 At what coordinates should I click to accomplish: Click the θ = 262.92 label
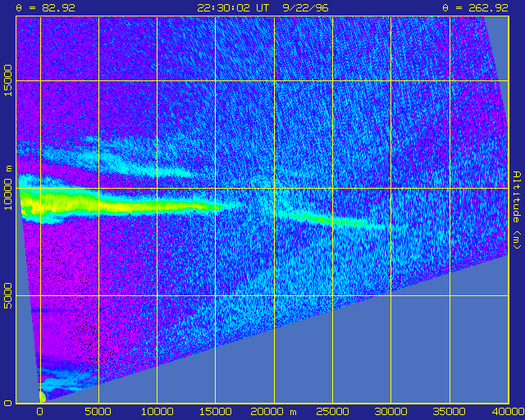point(476,7)
